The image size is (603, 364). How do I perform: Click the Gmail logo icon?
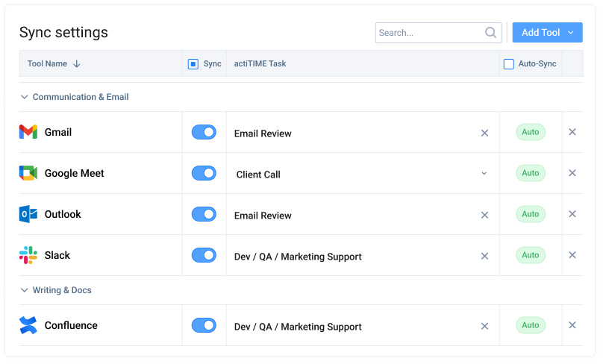[28, 132]
